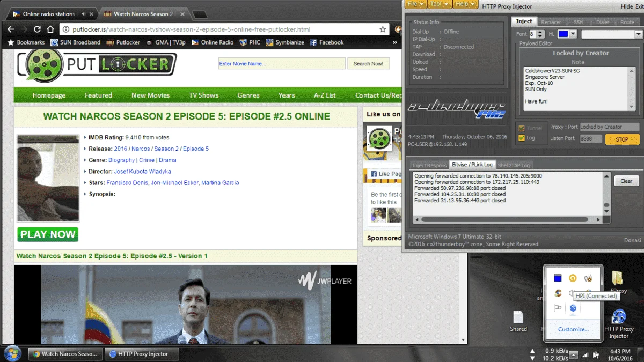Click the STOP button
The height and width of the screenshot is (362, 644).
pyautogui.click(x=622, y=139)
